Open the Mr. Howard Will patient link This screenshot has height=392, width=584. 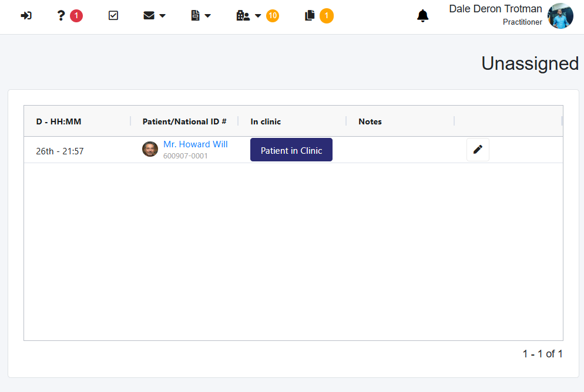coord(196,144)
